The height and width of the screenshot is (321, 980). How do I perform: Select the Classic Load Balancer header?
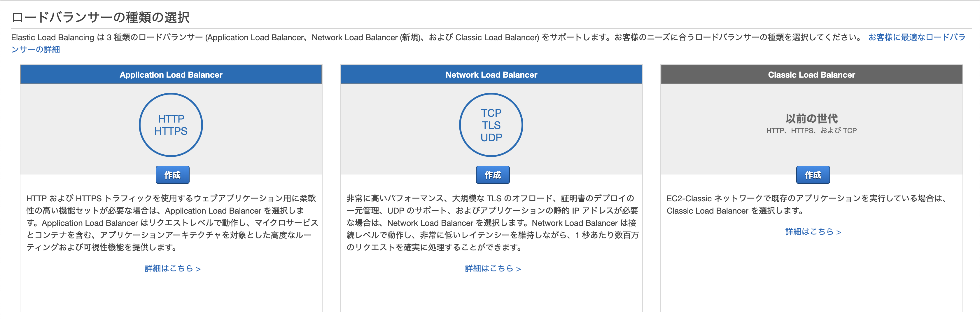point(811,75)
